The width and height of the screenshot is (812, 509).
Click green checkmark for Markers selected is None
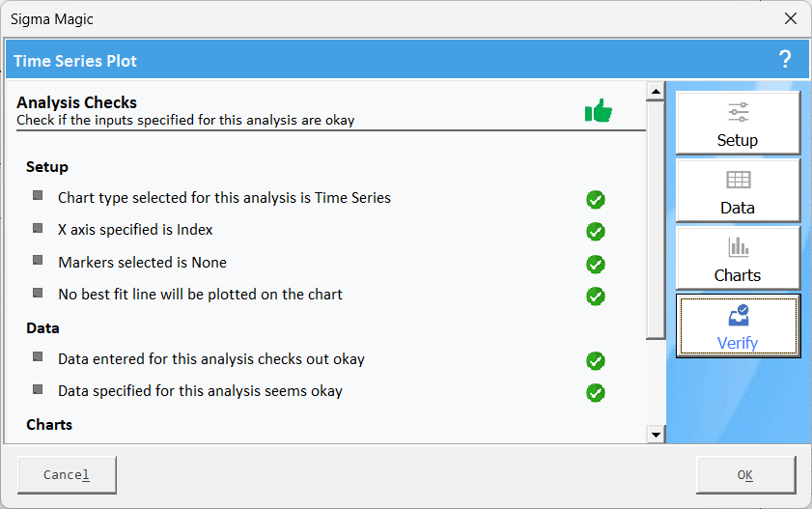(596, 264)
